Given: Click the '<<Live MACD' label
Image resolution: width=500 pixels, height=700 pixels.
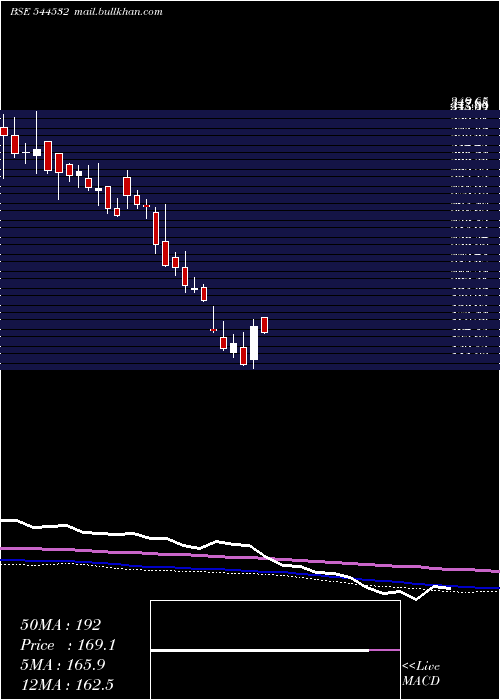Looking at the screenshot, I should [x=421, y=673].
